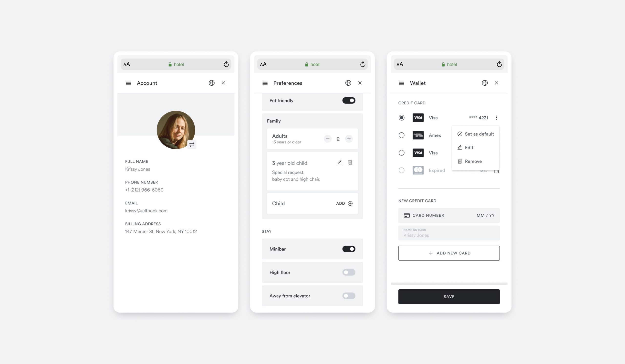Viewport: 625px width, 364px height.
Task: Click the hamburger menu icon in Preferences
Action: (x=265, y=83)
